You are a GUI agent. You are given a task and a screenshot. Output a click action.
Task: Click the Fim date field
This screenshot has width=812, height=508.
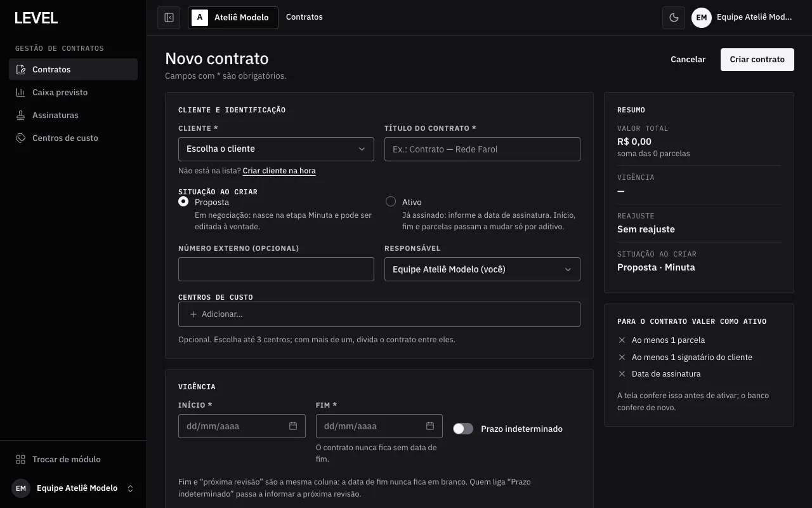[379, 426]
